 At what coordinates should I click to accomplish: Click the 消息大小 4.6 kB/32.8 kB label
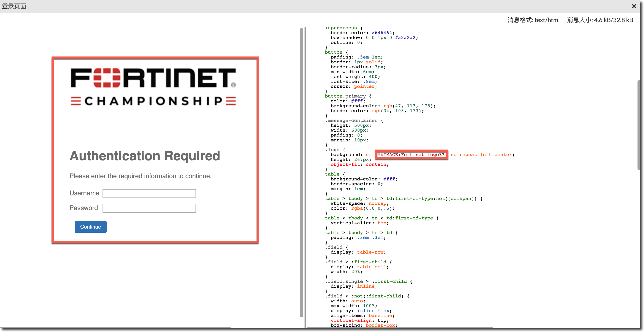tap(600, 20)
